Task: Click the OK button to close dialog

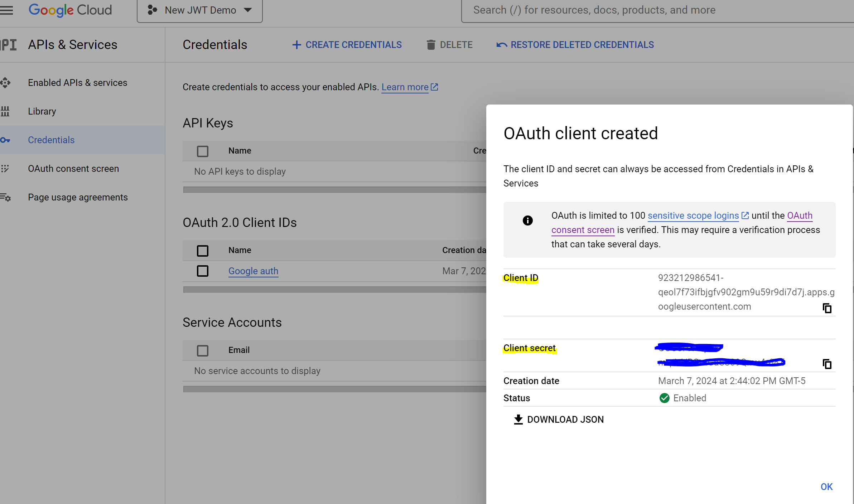Action: point(826,486)
